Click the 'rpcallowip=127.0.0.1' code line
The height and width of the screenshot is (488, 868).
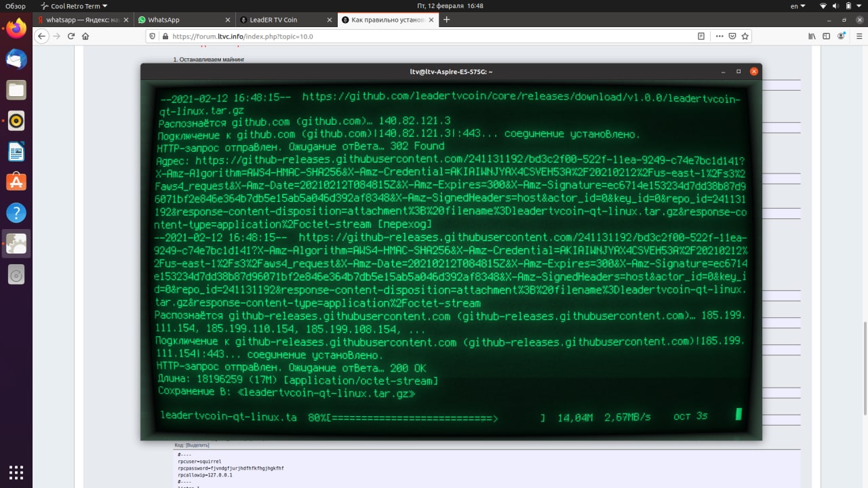click(x=205, y=475)
